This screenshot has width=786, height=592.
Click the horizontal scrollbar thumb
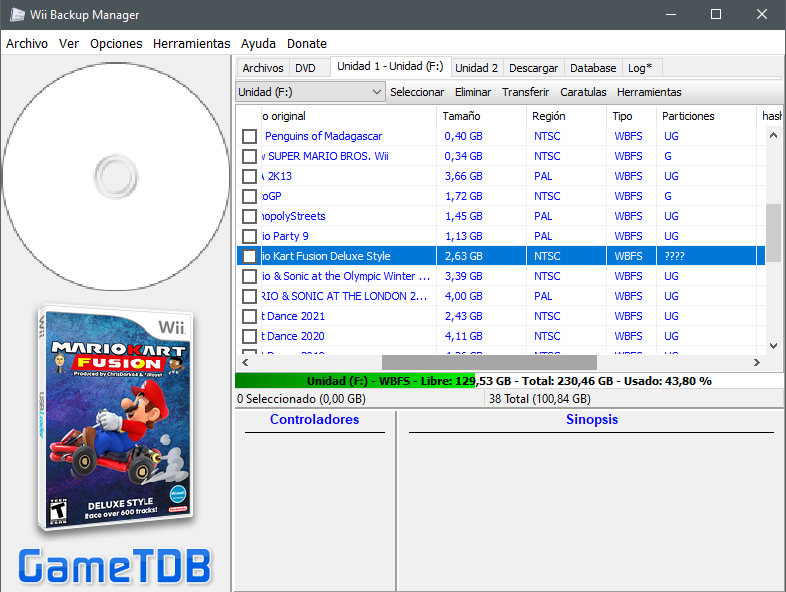click(489, 362)
